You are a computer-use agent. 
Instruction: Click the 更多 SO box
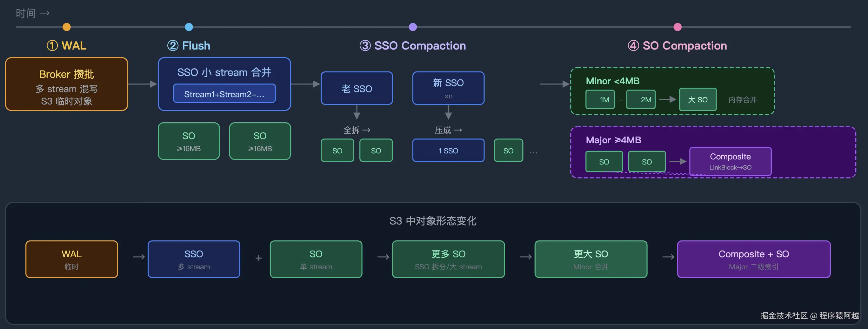pyautogui.click(x=449, y=259)
